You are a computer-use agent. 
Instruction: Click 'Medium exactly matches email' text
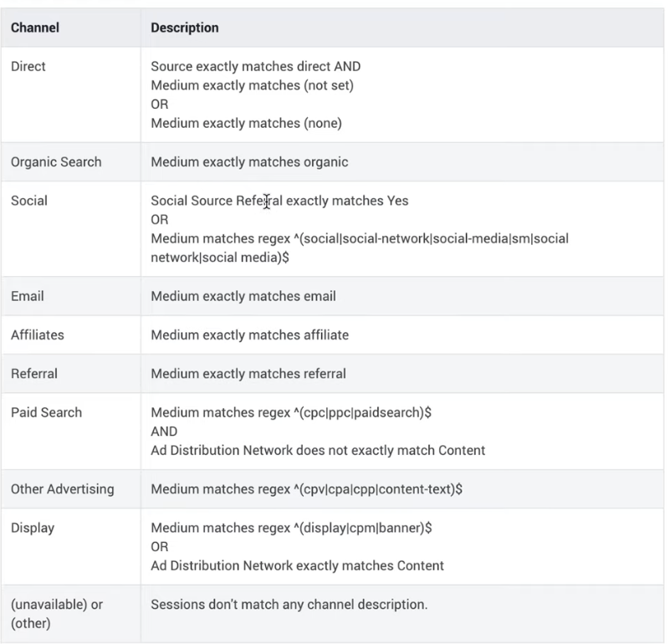click(243, 296)
